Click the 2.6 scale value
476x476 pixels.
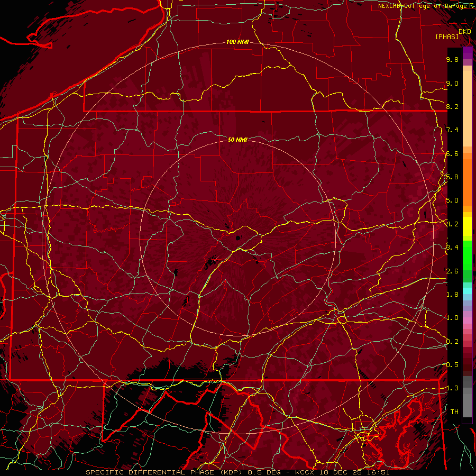click(x=452, y=271)
